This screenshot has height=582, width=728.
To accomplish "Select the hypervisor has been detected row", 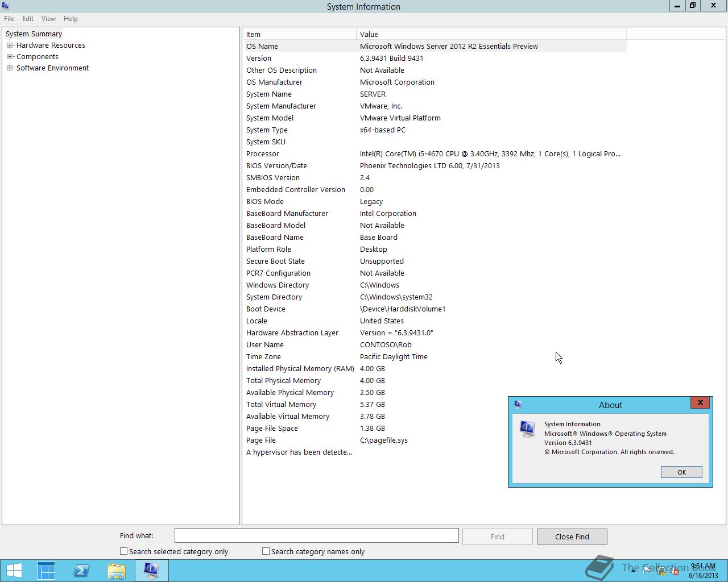I will [x=435, y=452].
